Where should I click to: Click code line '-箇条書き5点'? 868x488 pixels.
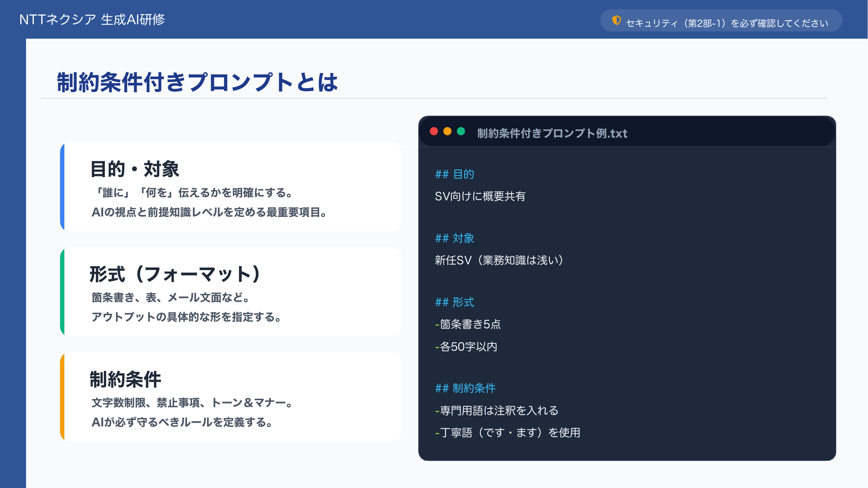pyautogui.click(x=468, y=324)
